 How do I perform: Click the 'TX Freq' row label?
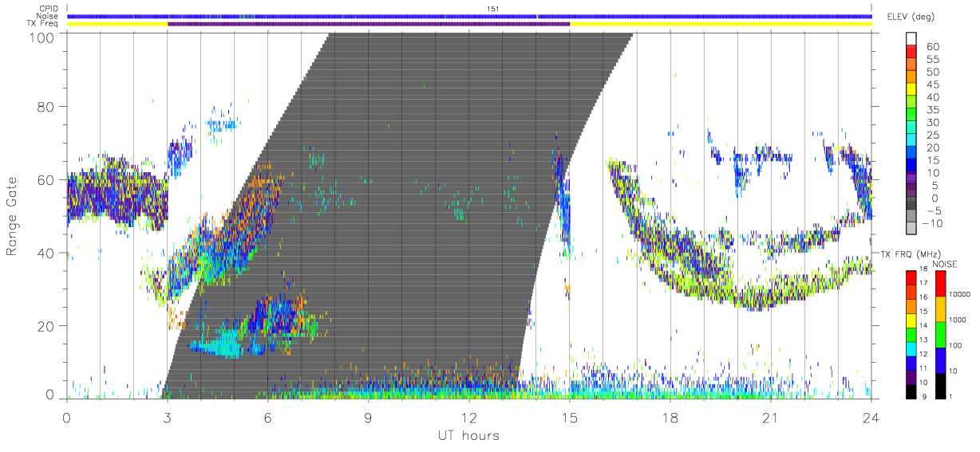43,24
